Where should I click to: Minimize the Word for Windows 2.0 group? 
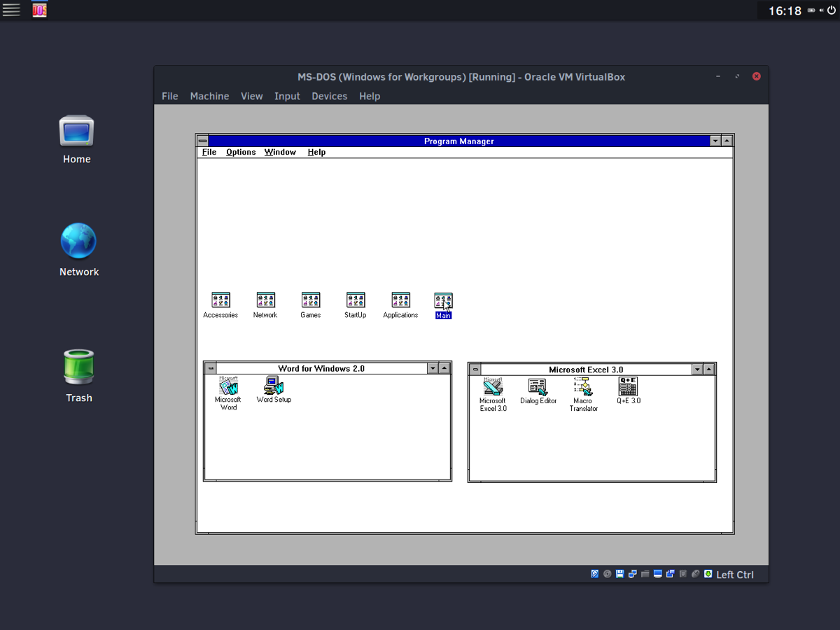433,368
